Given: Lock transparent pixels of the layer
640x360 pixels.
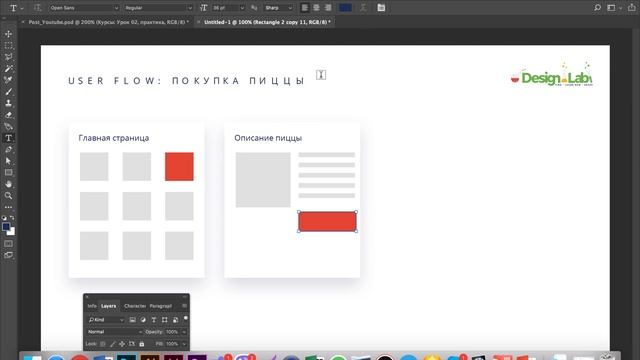Looking at the screenshot, I should coord(102,344).
